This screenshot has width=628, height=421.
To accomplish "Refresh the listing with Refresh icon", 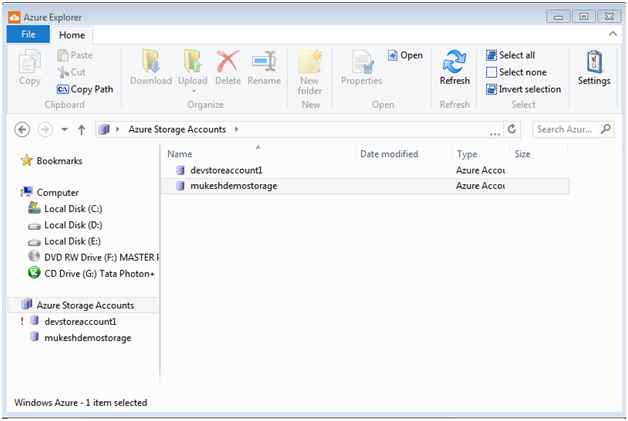I will pos(454,62).
